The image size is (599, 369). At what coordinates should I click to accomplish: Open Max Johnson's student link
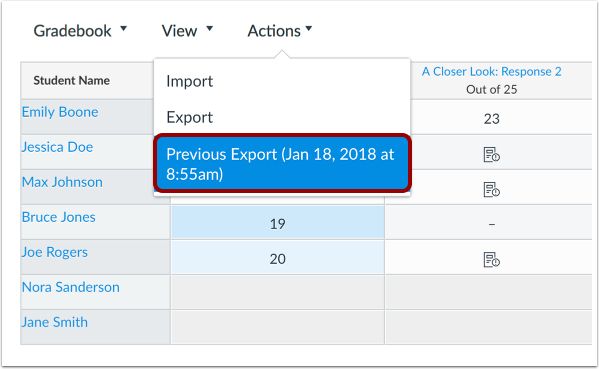pyautogui.click(x=62, y=182)
